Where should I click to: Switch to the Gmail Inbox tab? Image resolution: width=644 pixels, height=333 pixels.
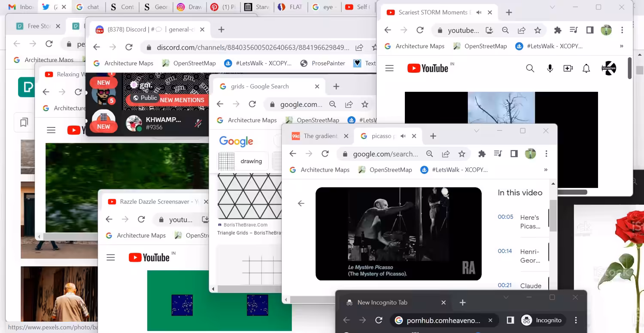(x=21, y=7)
